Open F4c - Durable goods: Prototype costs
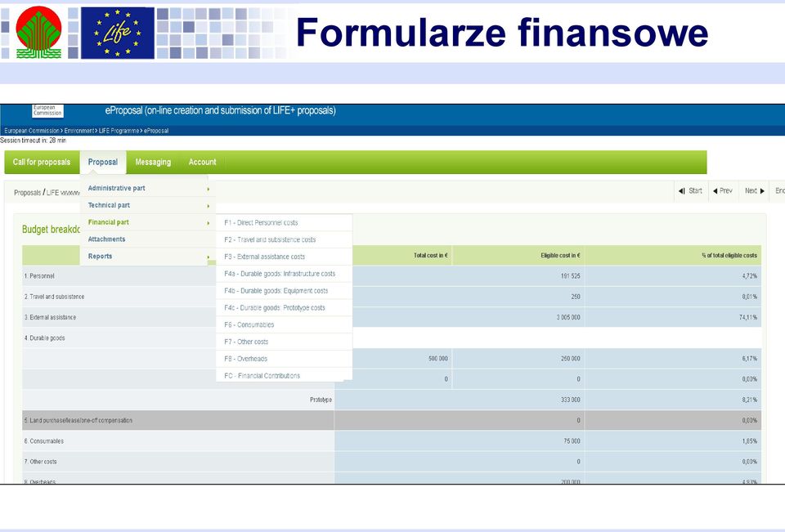 pos(284,308)
